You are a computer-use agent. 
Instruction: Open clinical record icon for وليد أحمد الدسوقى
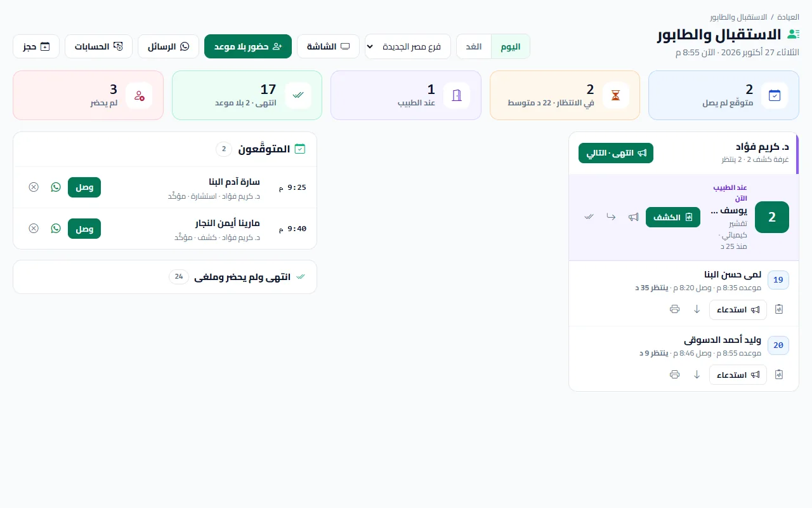point(779,375)
